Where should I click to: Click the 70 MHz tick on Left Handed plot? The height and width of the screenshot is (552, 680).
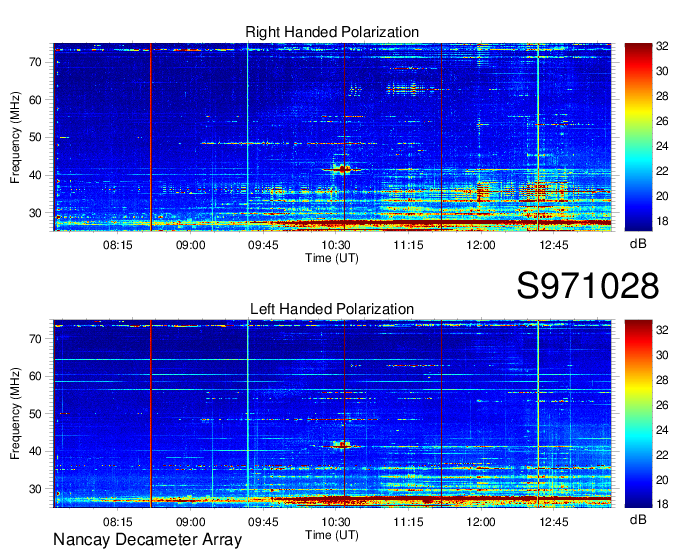click(x=35, y=339)
